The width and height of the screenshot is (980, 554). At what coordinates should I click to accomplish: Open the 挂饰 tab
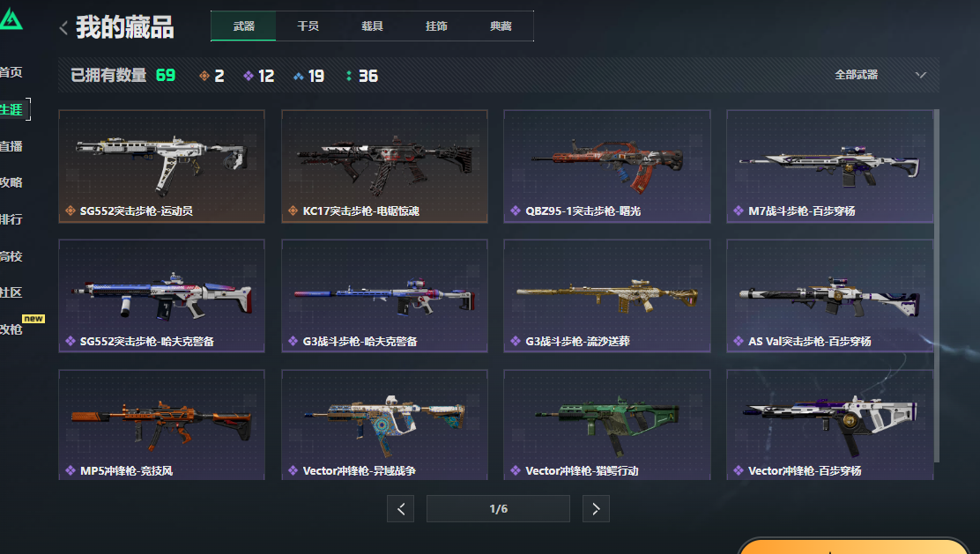pyautogui.click(x=436, y=26)
